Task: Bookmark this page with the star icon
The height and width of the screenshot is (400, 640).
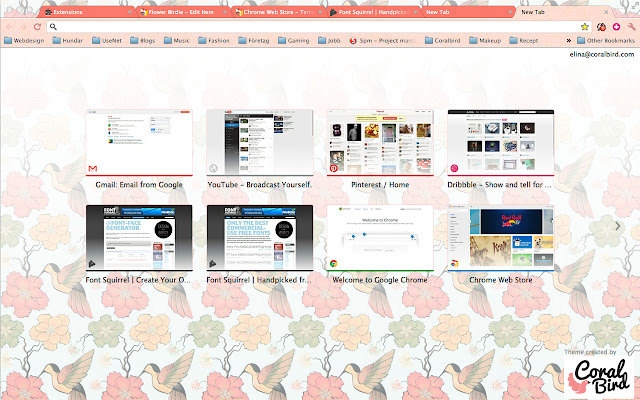Action: click(x=584, y=27)
